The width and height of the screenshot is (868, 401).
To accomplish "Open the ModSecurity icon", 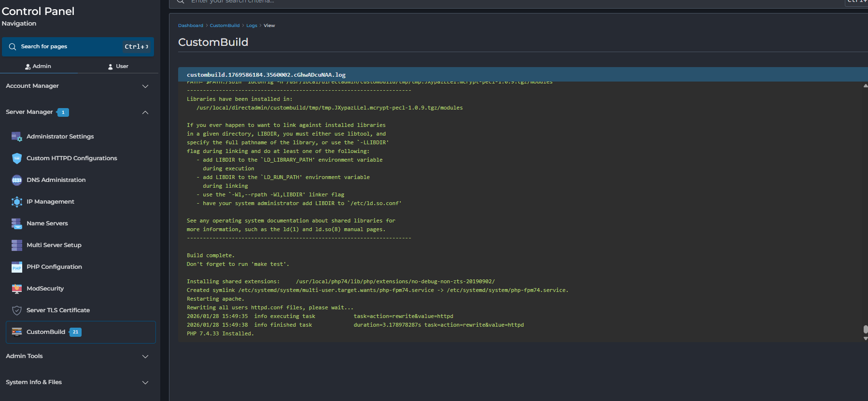I will coord(16,289).
